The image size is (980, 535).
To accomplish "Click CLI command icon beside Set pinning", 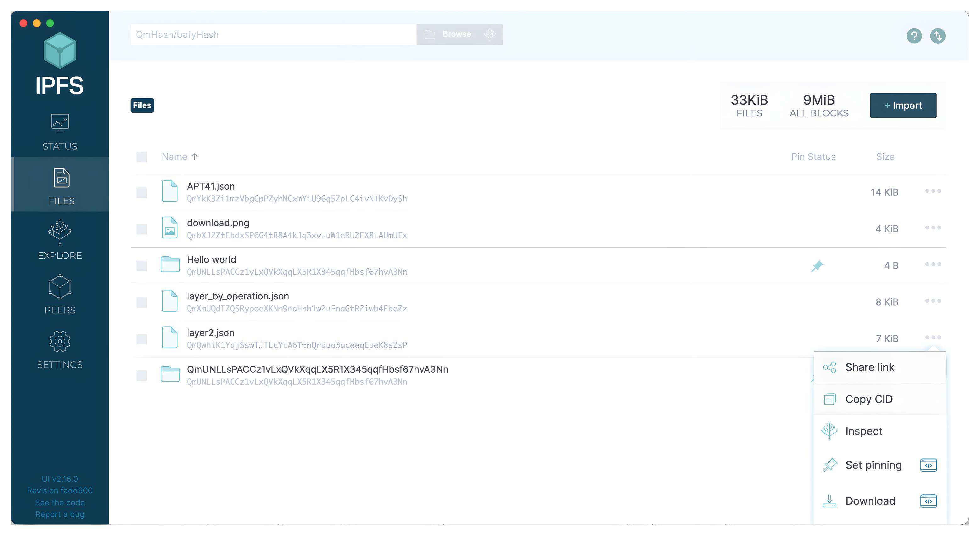I will (928, 465).
